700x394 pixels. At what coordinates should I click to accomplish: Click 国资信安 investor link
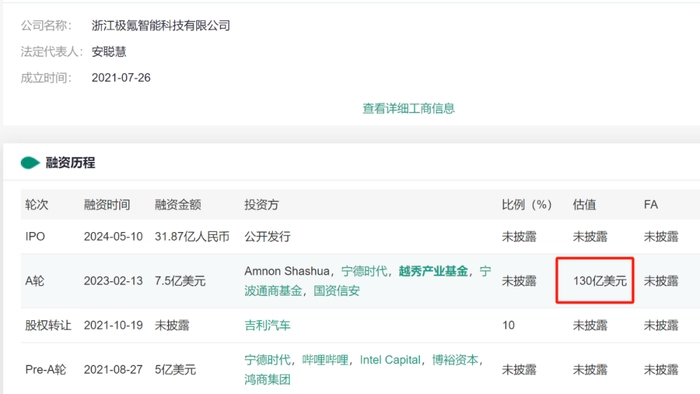tap(336, 291)
